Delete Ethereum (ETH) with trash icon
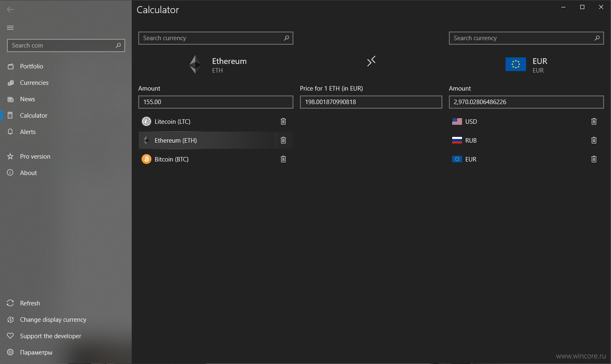 [283, 140]
